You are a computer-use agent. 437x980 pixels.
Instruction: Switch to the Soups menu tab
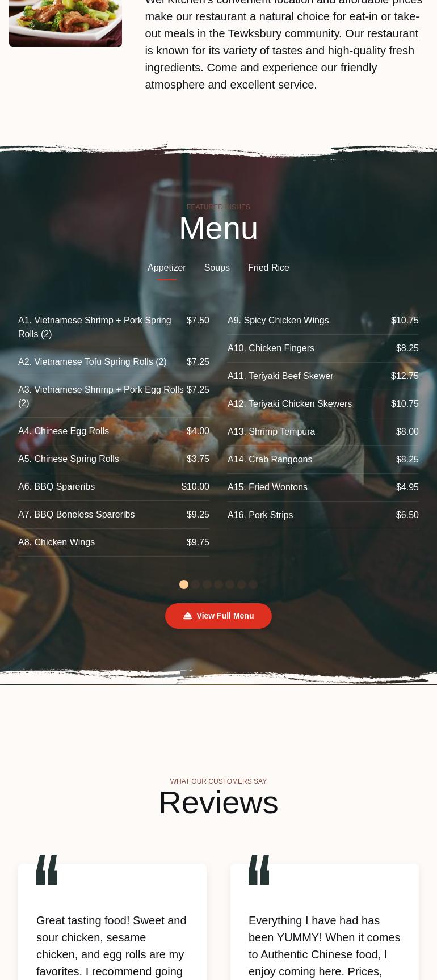(217, 267)
